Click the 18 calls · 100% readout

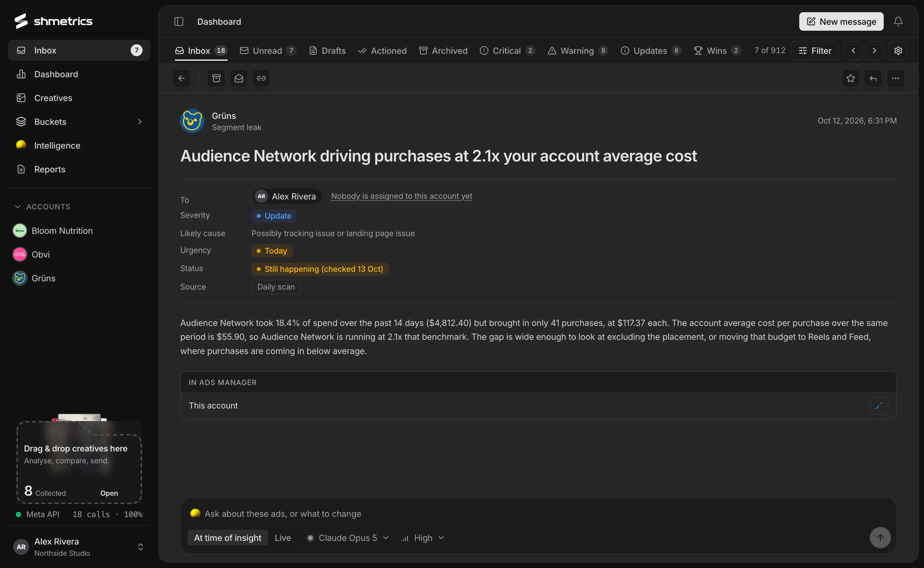[107, 514]
